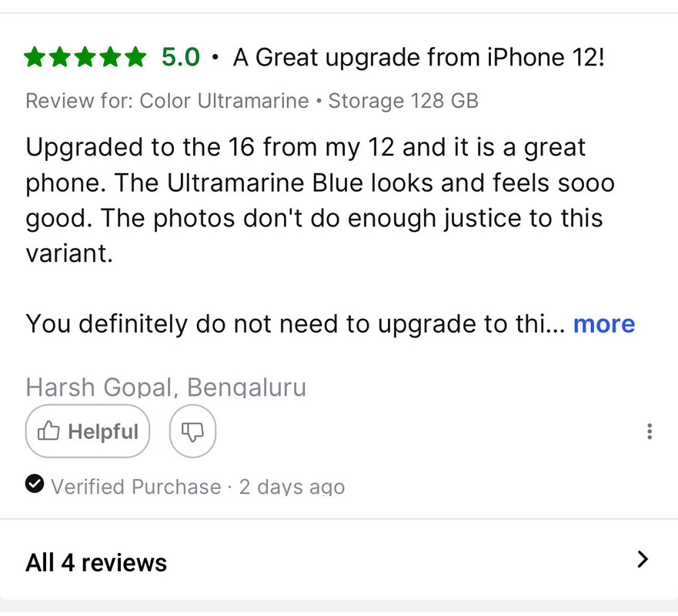Click the fourth green rating star
678x616 pixels.
tap(111, 57)
